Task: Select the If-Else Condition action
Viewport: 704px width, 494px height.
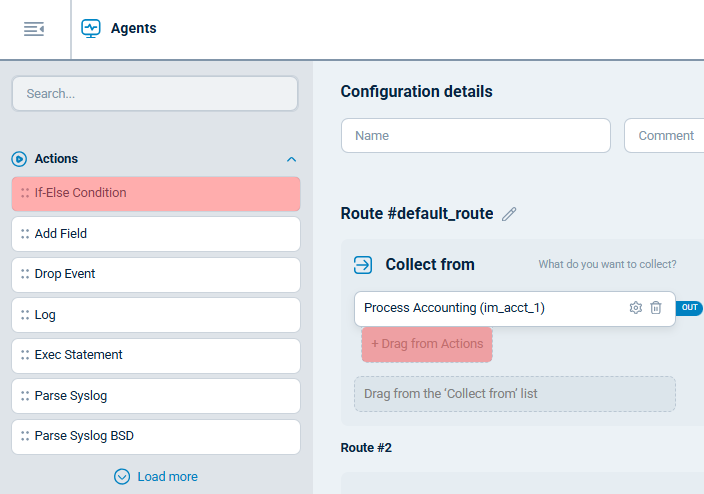Action: [156, 193]
